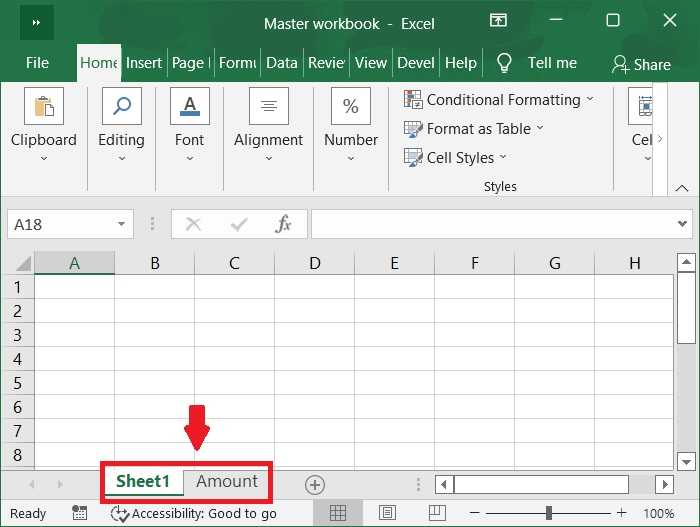Click the Tell me lightbulb icon
700x527 pixels.
point(504,63)
